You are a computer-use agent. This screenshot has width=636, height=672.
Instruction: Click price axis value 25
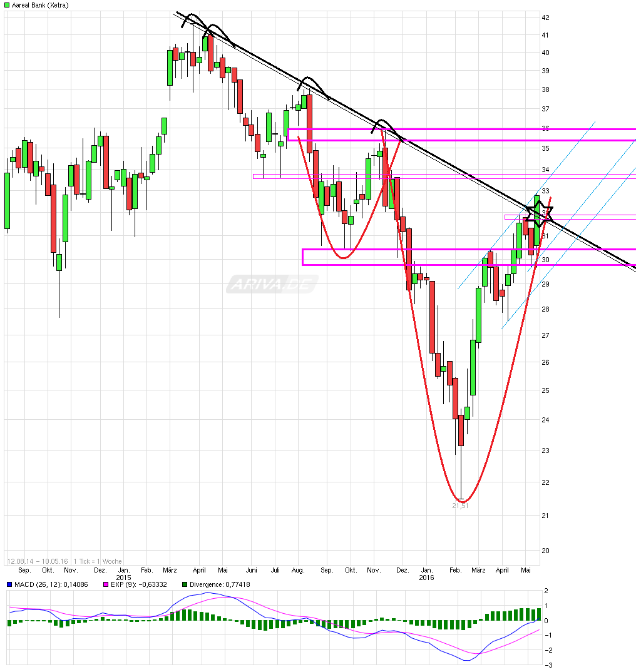click(545, 390)
